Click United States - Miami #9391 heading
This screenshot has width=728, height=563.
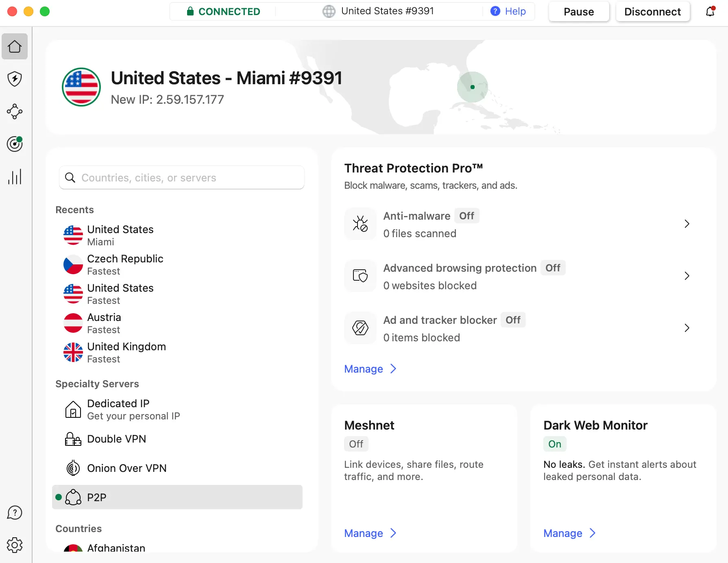coord(226,78)
